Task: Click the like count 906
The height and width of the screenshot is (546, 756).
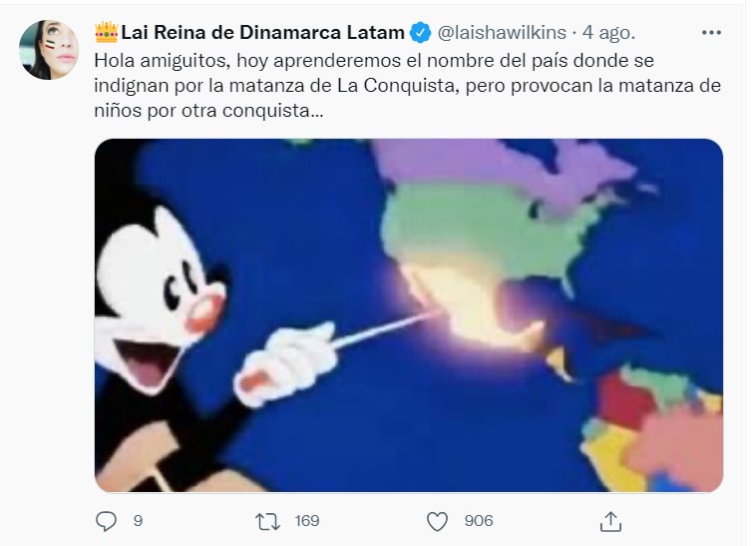Action: tap(479, 521)
